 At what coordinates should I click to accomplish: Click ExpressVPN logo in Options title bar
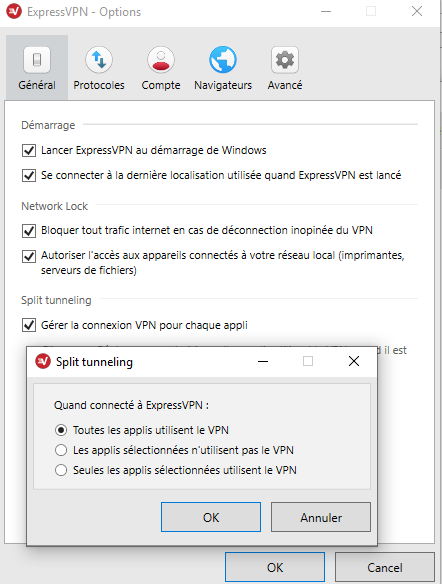14,12
